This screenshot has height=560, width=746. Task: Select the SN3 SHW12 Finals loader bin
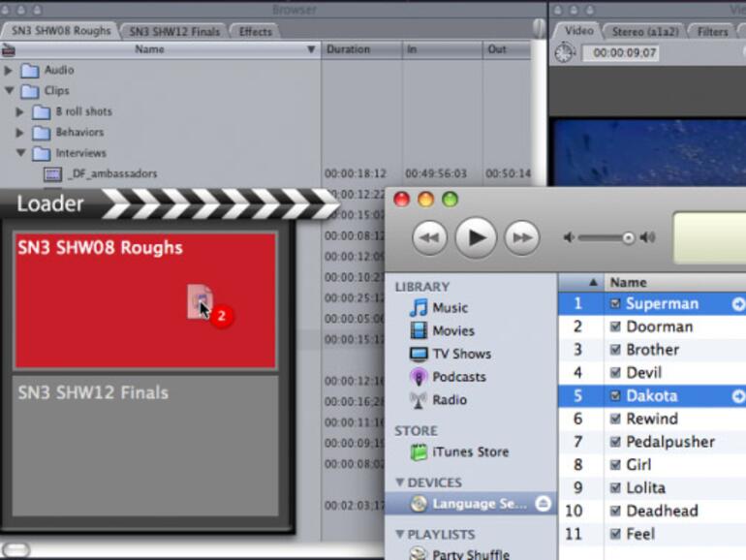[x=145, y=446]
